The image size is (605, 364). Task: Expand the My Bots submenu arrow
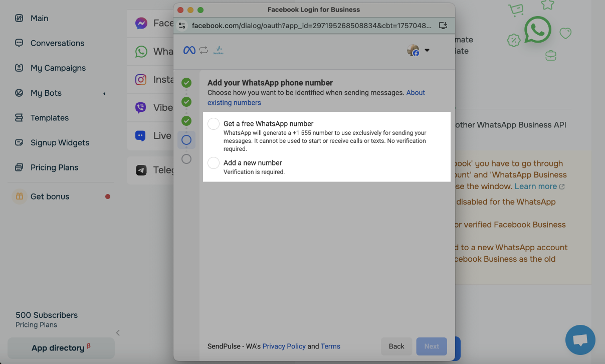pyautogui.click(x=105, y=93)
